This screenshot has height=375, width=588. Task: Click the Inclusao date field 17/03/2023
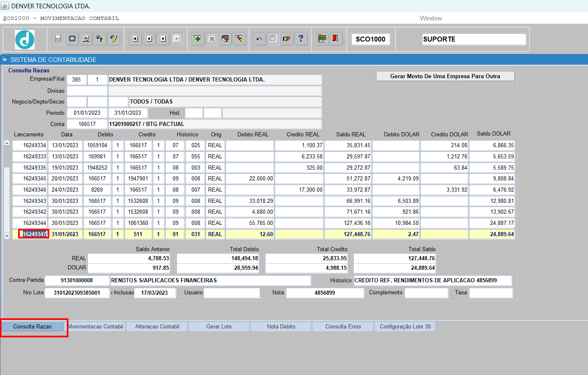click(154, 293)
